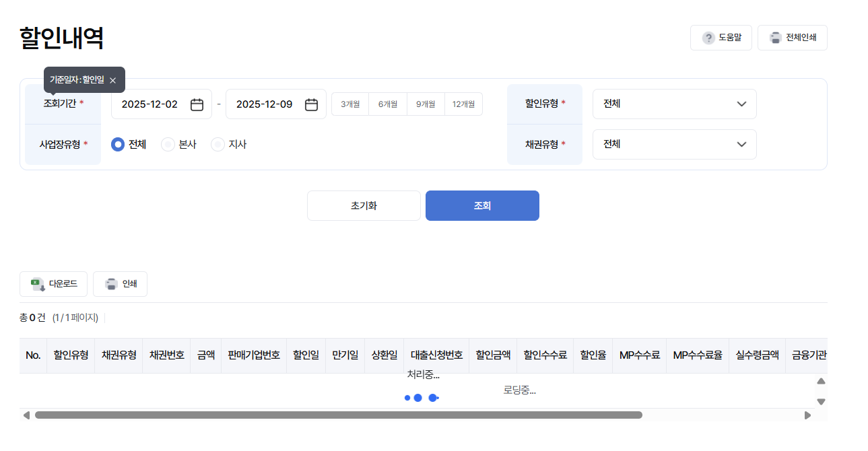Click the 채권번호 column header
868x451 pixels.
[166, 355]
